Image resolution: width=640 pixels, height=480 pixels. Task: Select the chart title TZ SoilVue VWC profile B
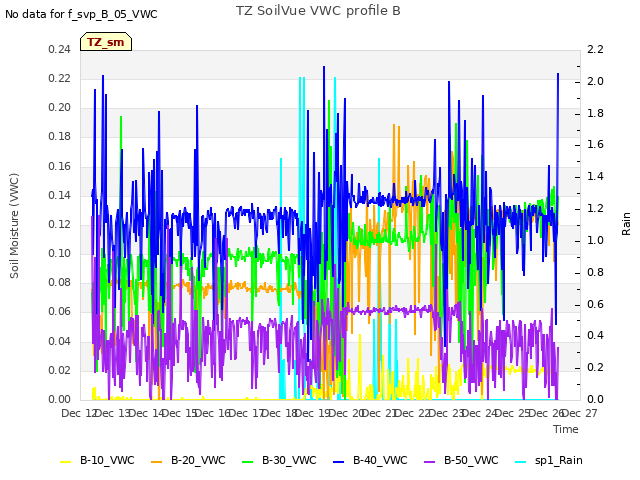[x=318, y=11]
